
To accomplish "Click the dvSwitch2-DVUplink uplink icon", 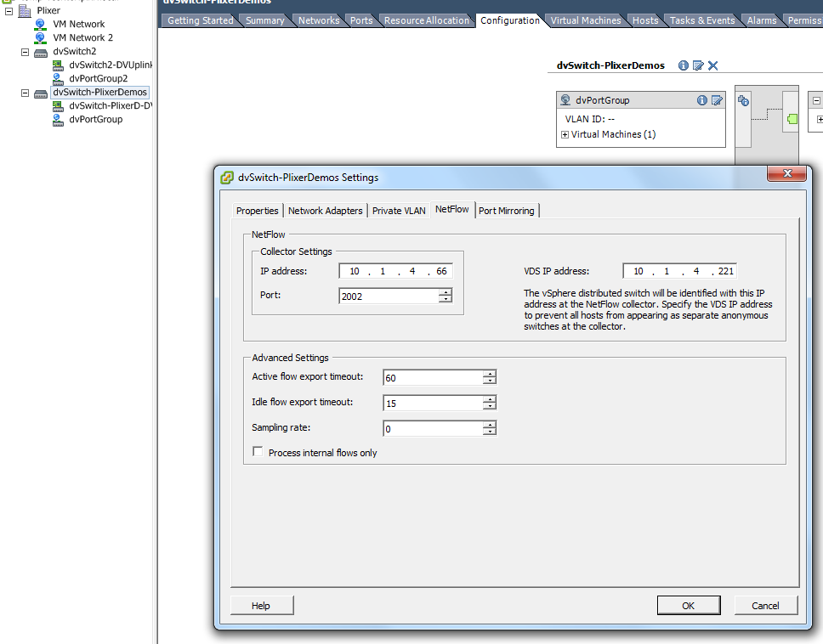I will click(x=59, y=65).
